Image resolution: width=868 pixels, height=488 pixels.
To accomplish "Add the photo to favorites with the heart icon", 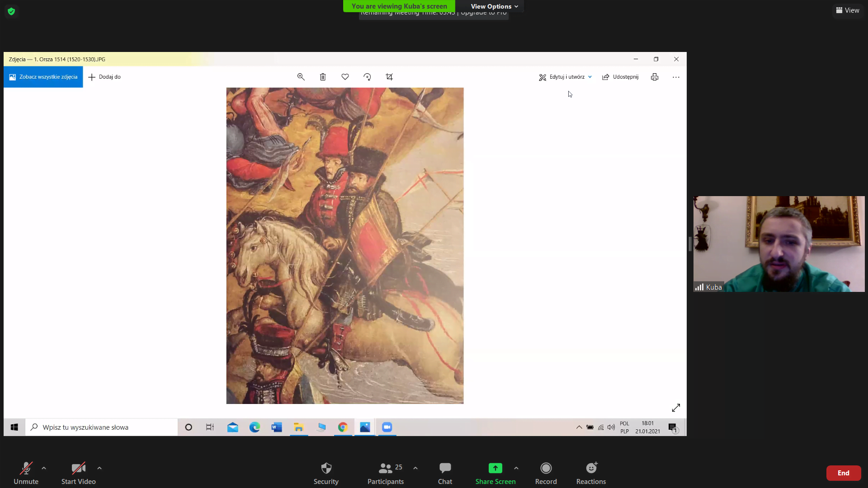I will [345, 77].
